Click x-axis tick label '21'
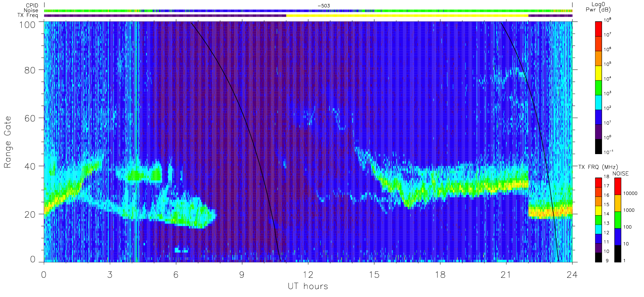The height and width of the screenshot is (297, 644). 506,275
